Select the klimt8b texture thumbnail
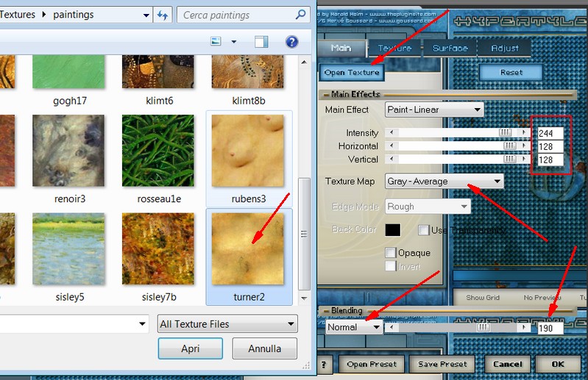Image resolution: width=588 pixels, height=380 pixels. tap(248, 72)
